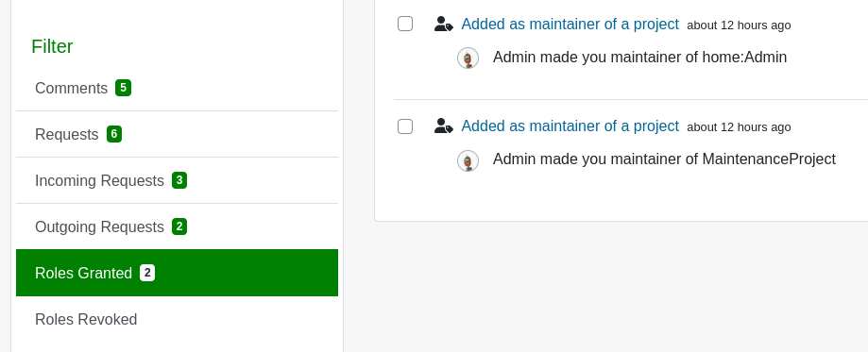Click Admin avatar beside MaintenanceProject message

click(468, 160)
